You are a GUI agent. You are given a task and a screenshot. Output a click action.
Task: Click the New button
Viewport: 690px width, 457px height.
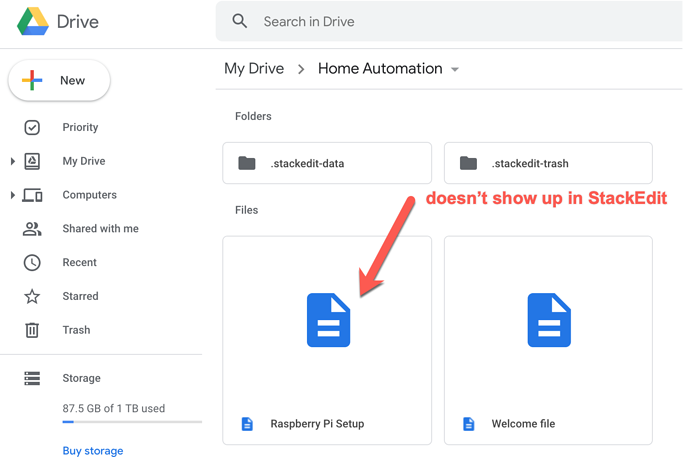tap(59, 80)
